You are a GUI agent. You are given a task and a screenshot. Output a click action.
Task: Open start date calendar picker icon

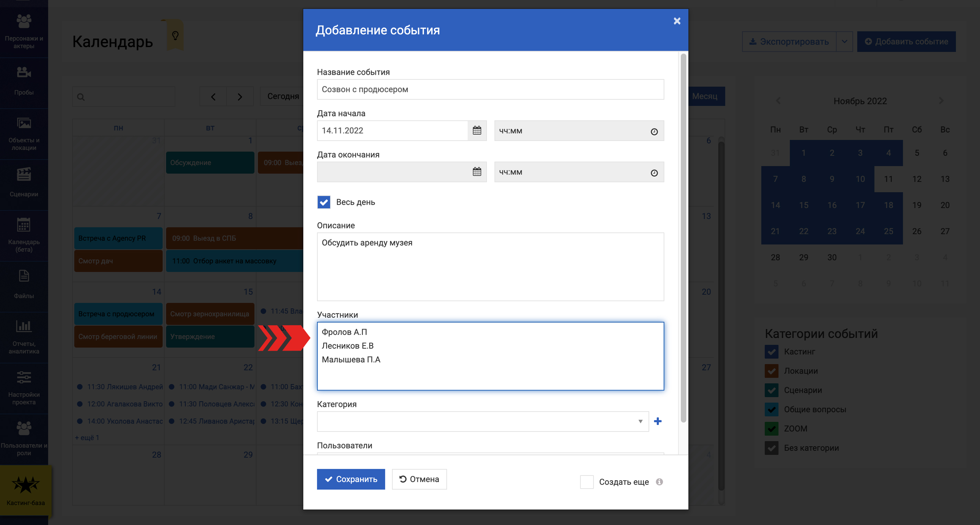(x=477, y=131)
